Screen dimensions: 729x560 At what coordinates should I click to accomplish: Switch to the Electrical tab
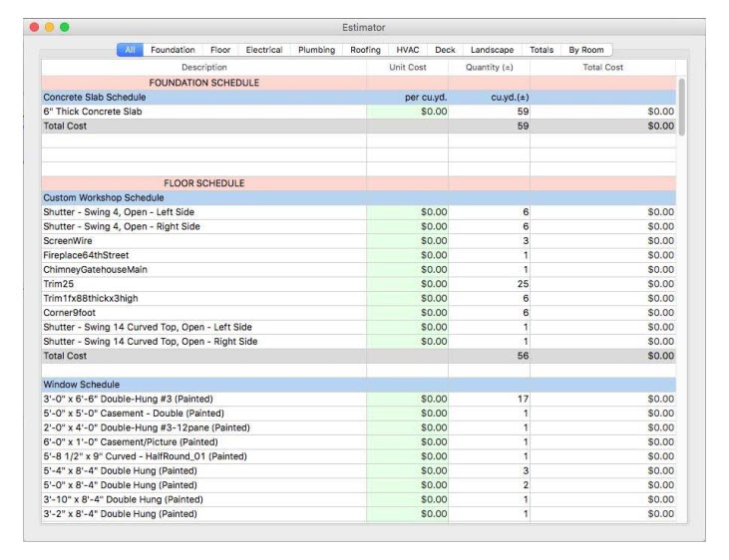click(264, 50)
